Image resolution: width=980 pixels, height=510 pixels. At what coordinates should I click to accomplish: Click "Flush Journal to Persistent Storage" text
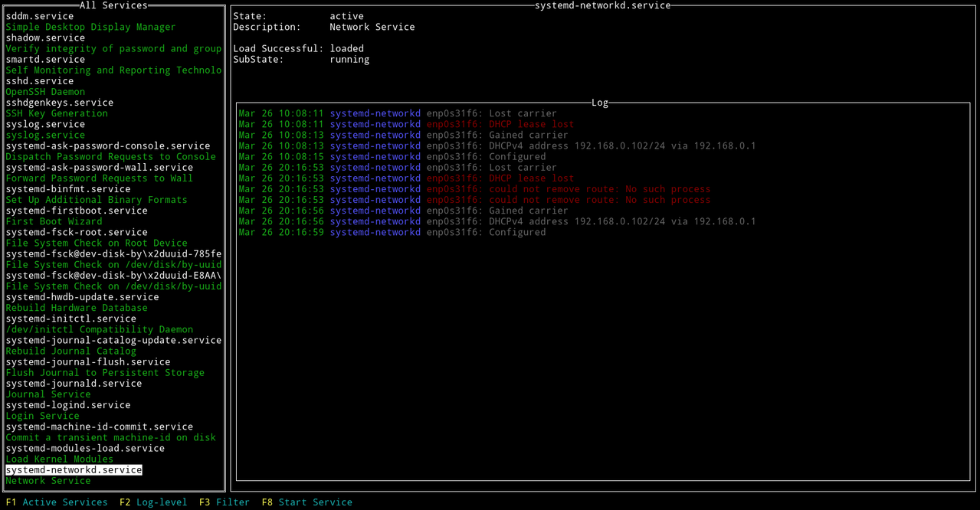[105, 372]
